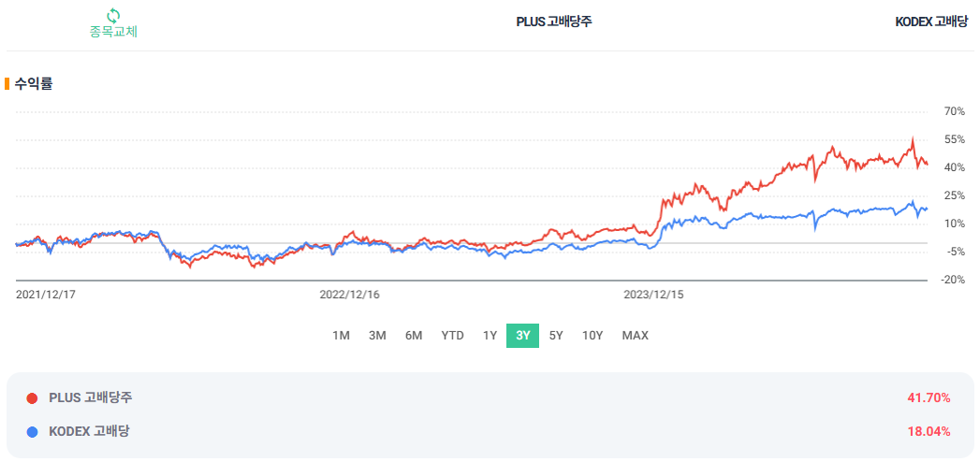Image resolution: width=980 pixels, height=462 pixels.
Task: Click the active 3Y period tab
Action: 522,335
